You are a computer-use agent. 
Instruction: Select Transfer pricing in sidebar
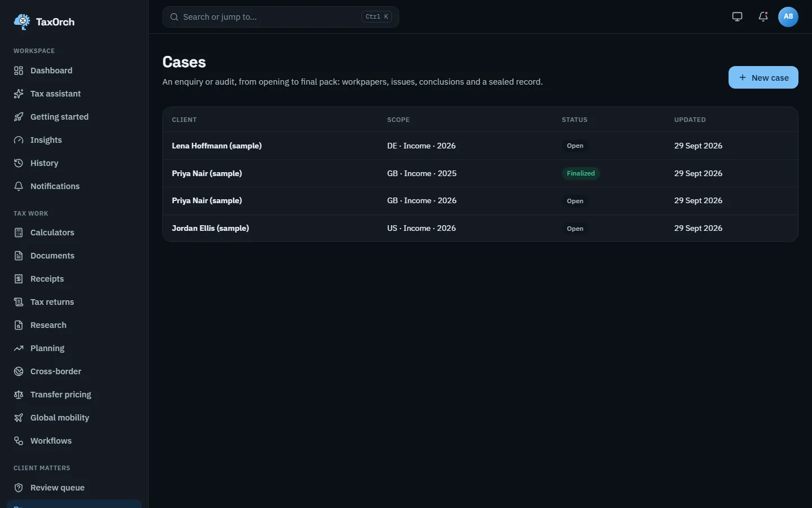click(x=74, y=395)
